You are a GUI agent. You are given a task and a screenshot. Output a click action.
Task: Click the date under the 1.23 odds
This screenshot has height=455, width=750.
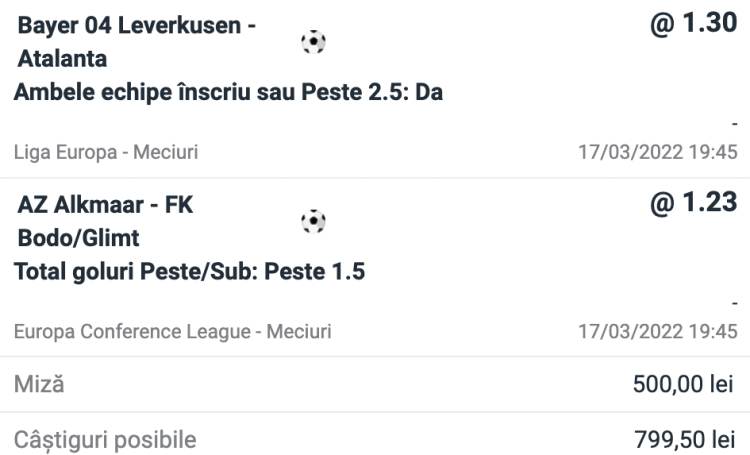point(658,331)
